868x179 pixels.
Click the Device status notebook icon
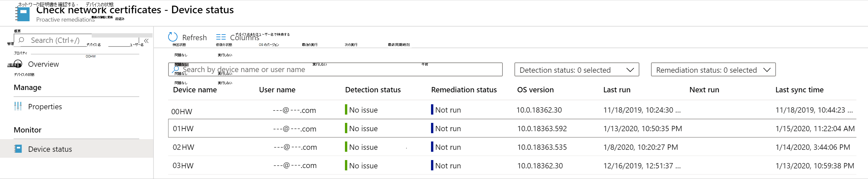[x=18, y=149]
